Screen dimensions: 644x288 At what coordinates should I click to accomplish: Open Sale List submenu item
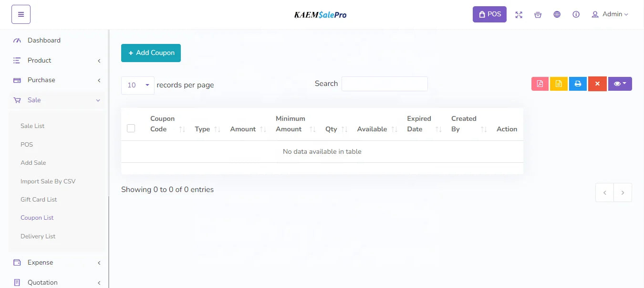coord(32,126)
